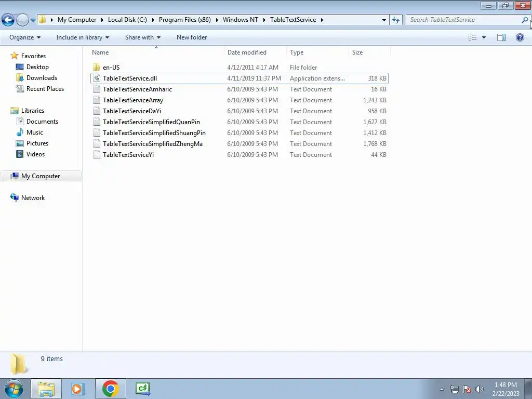Select TableTextService breadcrumb
The height and width of the screenshot is (399, 532).
tap(293, 20)
